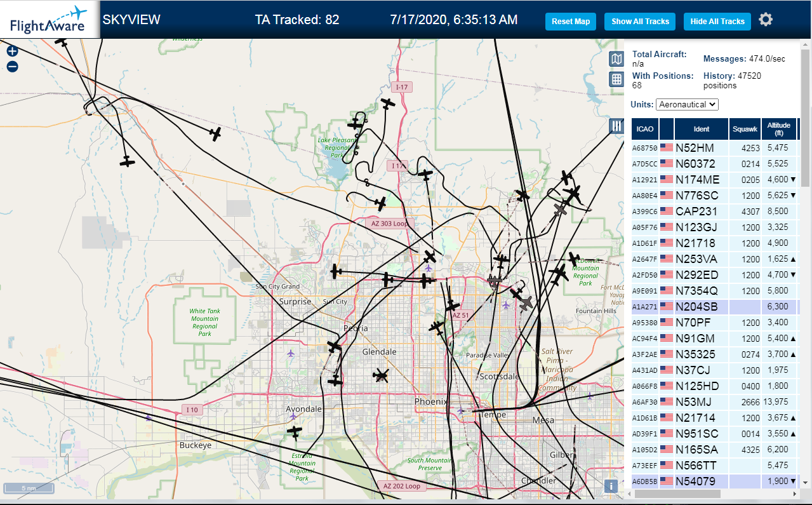812x505 pixels.
Task: Select aircraft N951SC in the list
Action: pyautogui.click(x=714, y=433)
